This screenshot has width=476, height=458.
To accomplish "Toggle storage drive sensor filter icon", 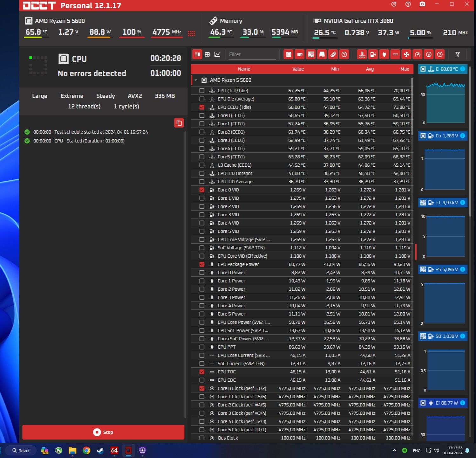I will pyautogui.click(x=322, y=54).
